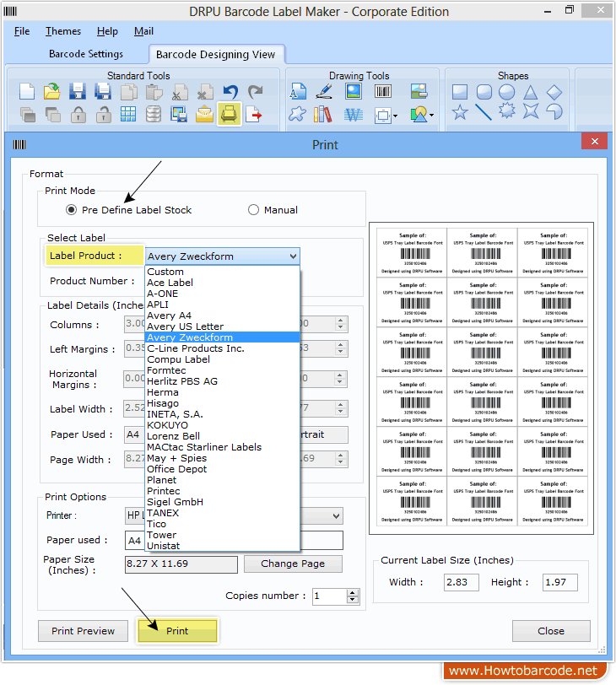
Task: Open the Help menu
Action: click(x=107, y=31)
